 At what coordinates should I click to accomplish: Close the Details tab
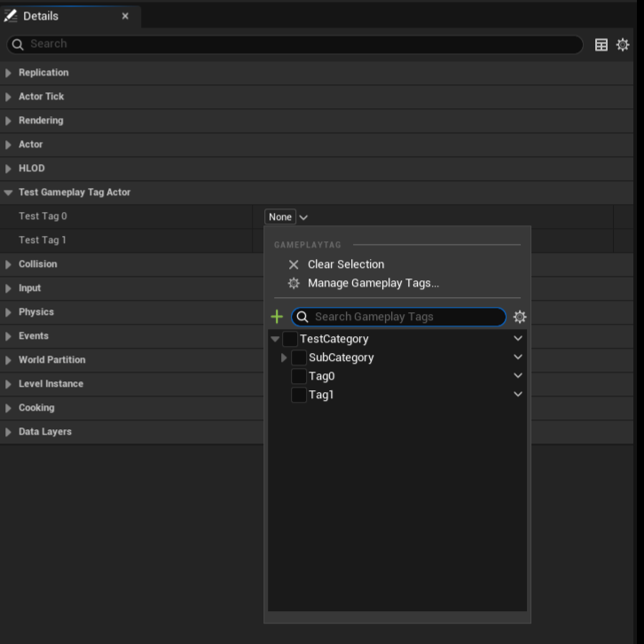[x=125, y=16]
